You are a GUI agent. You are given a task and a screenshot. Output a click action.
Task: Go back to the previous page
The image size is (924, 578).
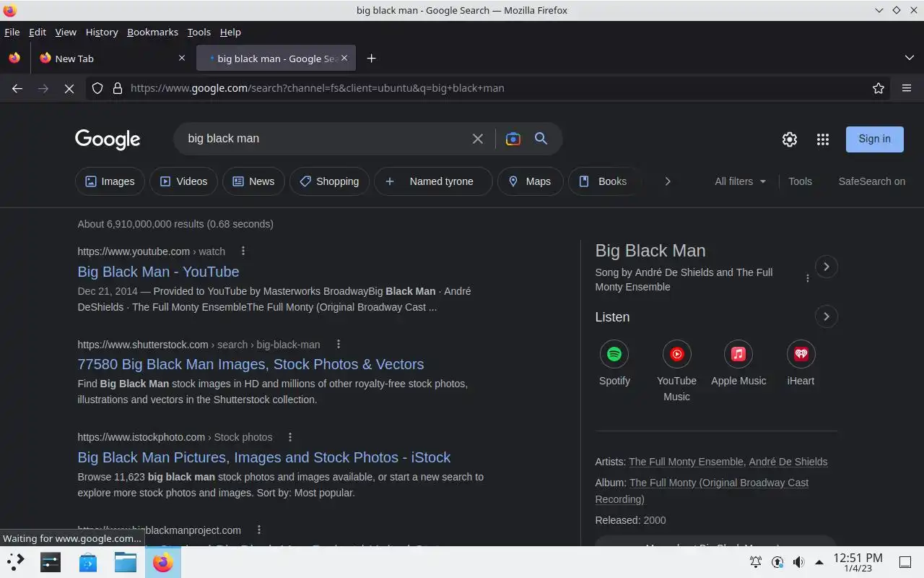click(x=17, y=88)
